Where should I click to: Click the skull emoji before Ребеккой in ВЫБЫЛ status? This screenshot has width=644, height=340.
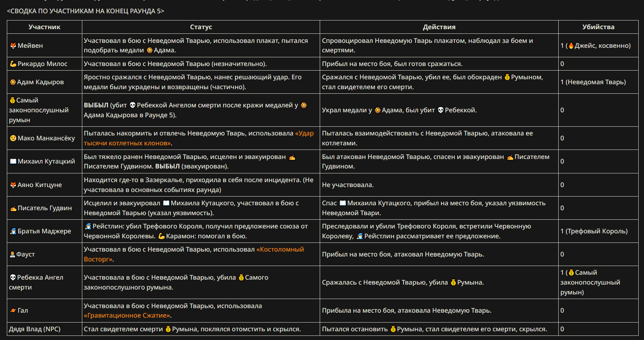[132, 105]
